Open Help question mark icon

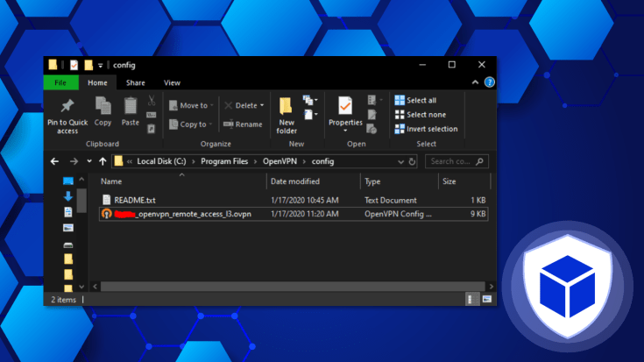coord(489,82)
